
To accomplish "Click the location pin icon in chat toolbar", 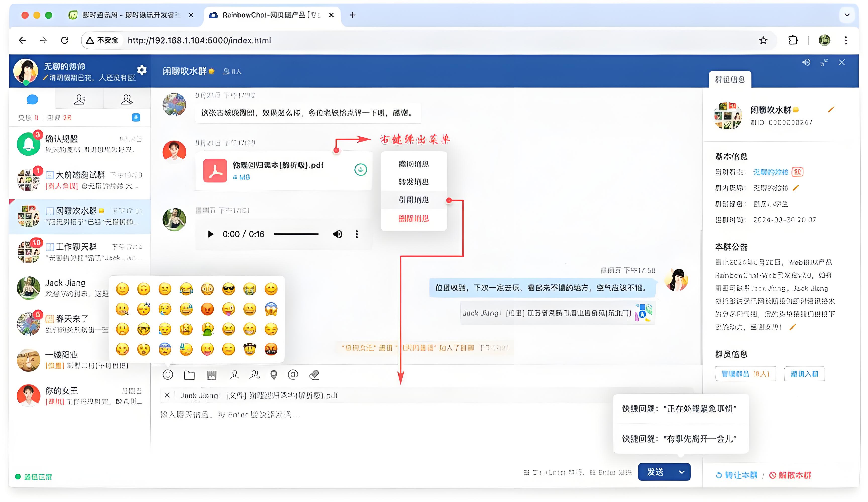I will tap(274, 374).
